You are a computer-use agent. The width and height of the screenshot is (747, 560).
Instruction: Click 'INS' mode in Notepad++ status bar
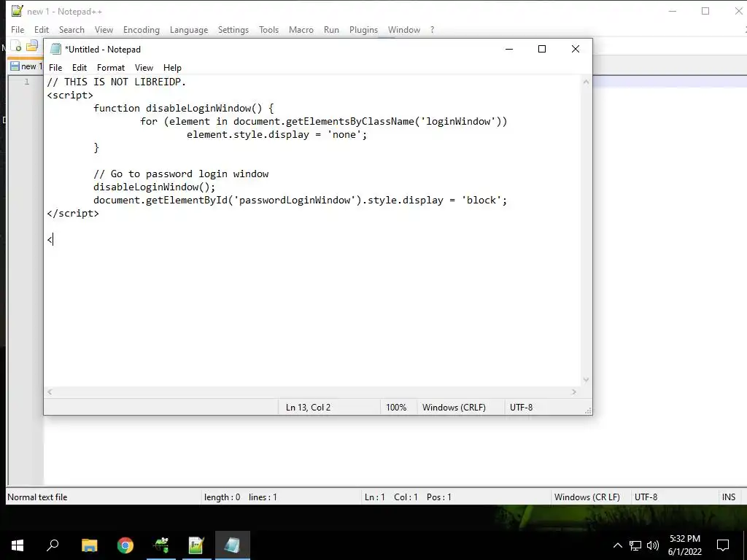(x=729, y=497)
